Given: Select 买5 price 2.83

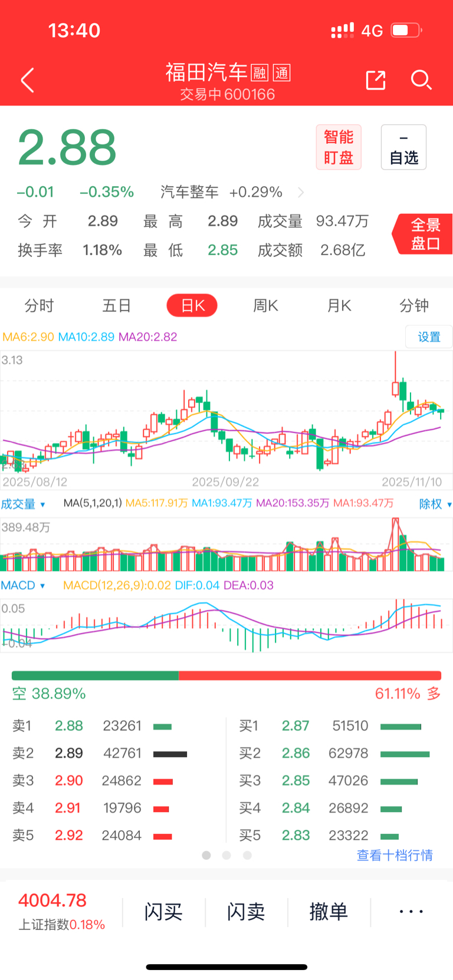Looking at the screenshot, I should (x=296, y=836).
